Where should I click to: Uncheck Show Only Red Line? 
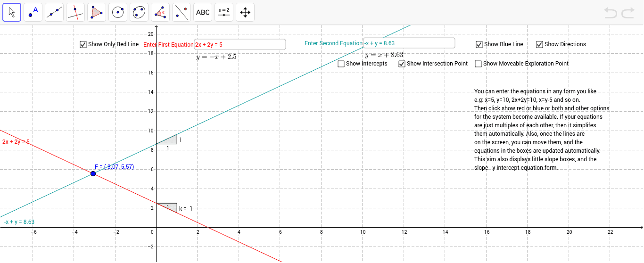pyautogui.click(x=83, y=44)
